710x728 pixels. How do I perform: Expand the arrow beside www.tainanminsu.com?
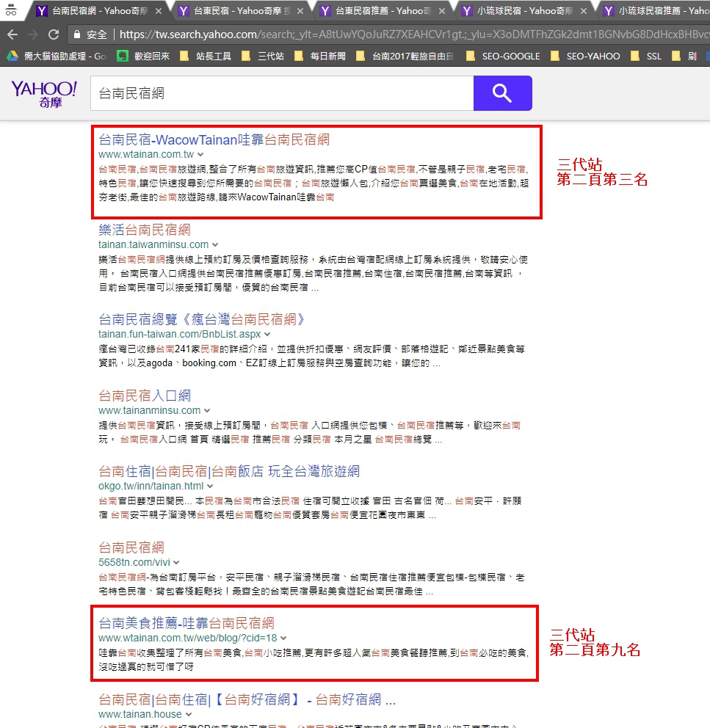207,410
